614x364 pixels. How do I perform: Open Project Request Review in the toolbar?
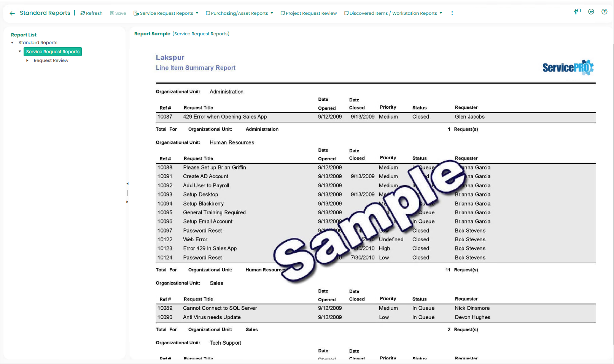pyautogui.click(x=309, y=13)
